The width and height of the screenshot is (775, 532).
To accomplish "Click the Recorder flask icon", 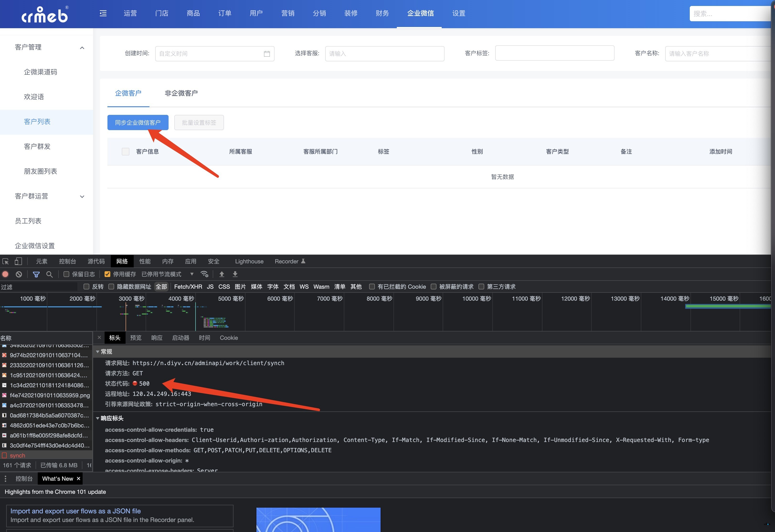I will [x=303, y=261].
